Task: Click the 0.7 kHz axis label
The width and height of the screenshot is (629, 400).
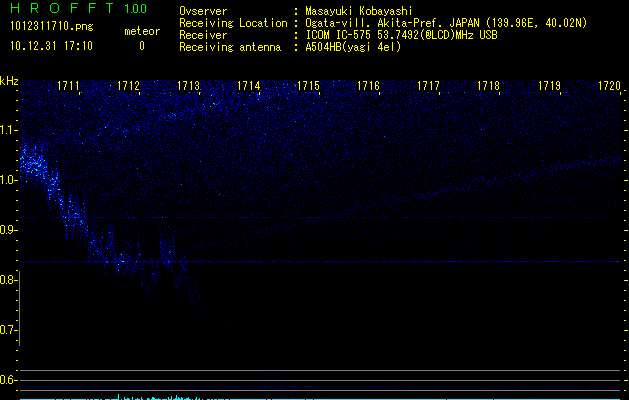Action: coord(9,330)
